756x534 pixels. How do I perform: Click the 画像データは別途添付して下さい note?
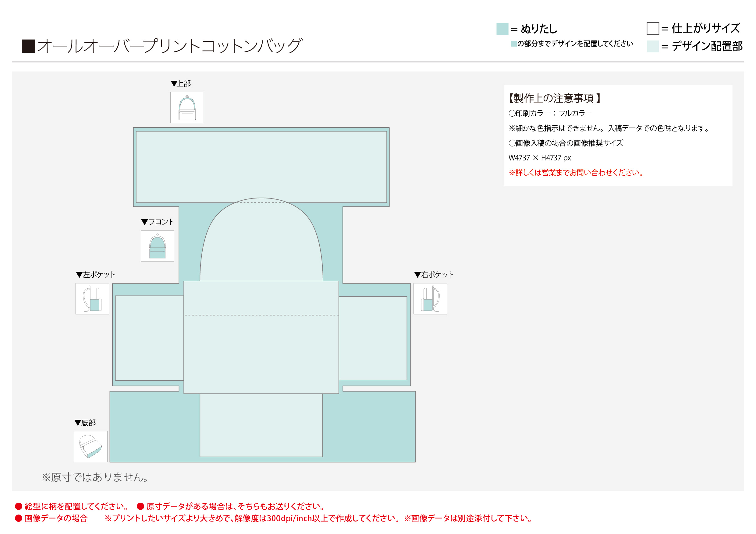(x=468, y=518)
